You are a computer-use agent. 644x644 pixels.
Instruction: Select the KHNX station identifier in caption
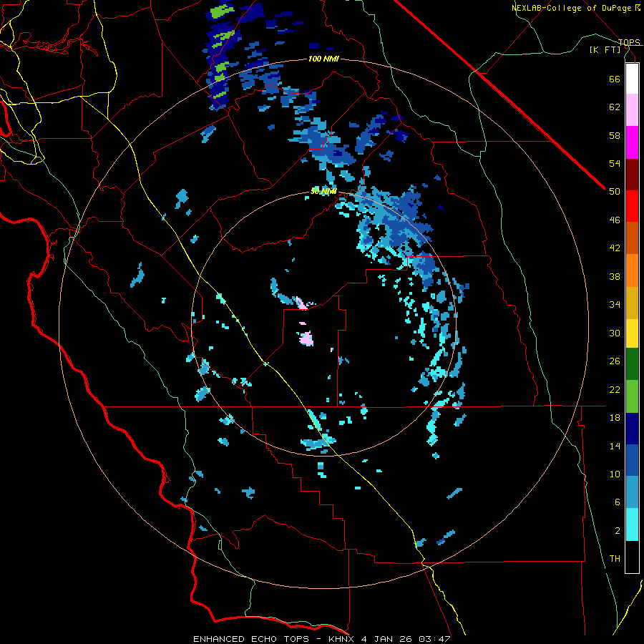coord(342,639)
